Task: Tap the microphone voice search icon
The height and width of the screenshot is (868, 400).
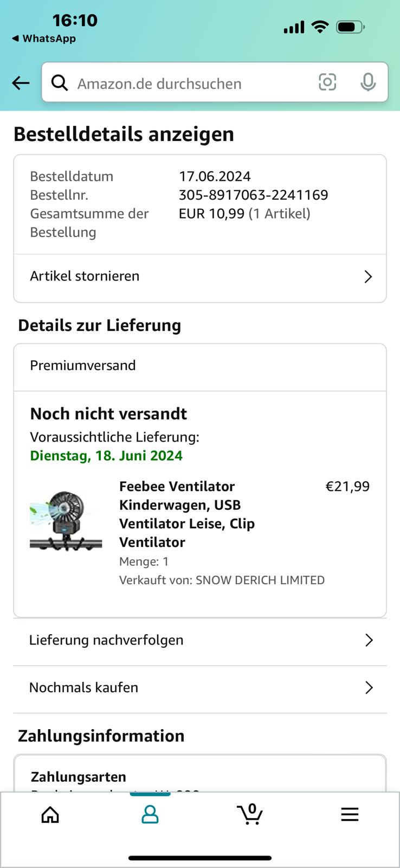Action: [368, 82]
